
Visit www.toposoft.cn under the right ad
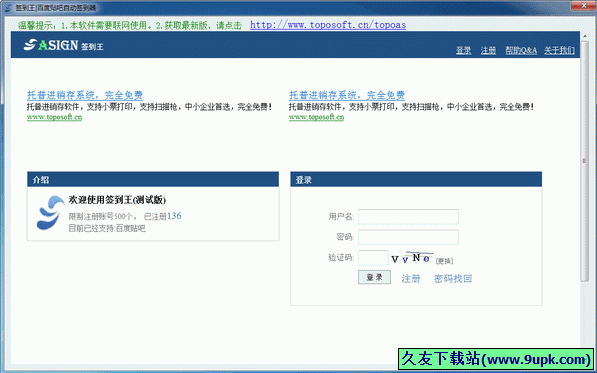pyautogui.click(x=316, y=117)
